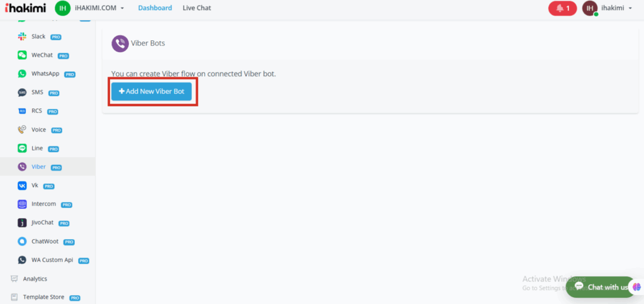Viewport: 644px width, 304px height.
Task: Open the Live Chat tab
Action: click(x=197, y=8)
